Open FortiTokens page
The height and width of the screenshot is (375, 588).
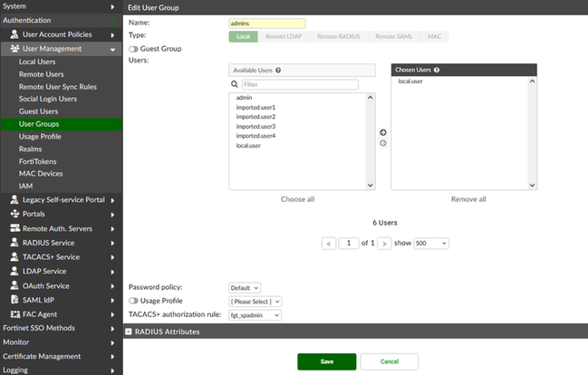tap(37, 161)
